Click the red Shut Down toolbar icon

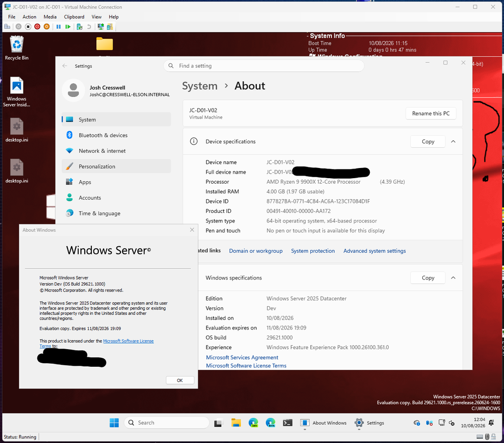tap(37, 27)
